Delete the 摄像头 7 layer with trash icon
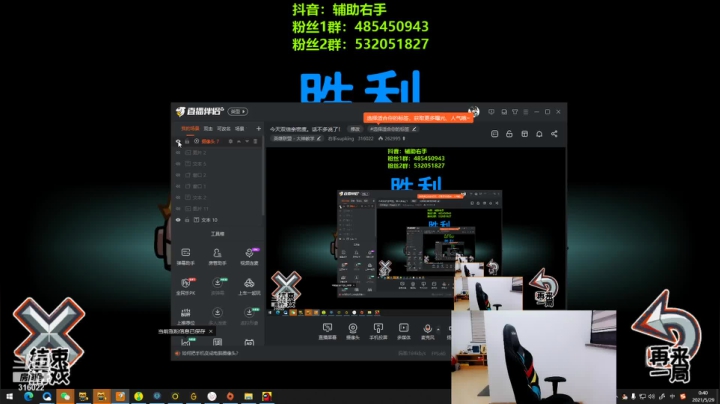This screenshot has width=720, height=404. (255, 141)
